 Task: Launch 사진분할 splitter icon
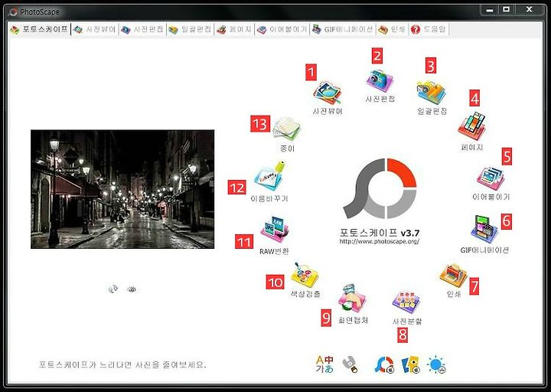click(x=406, y=302)
